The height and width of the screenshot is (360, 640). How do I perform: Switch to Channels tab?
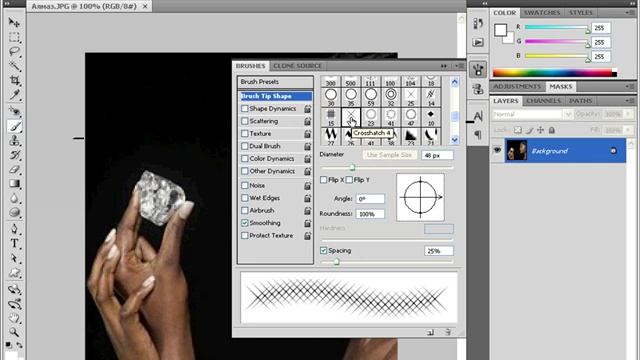click(543, 100)
